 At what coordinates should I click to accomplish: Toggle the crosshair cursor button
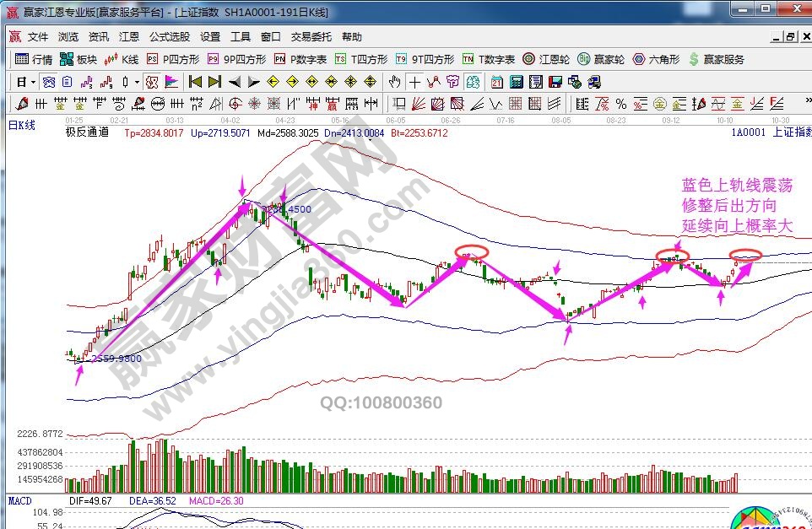click(x=414, y=82)
